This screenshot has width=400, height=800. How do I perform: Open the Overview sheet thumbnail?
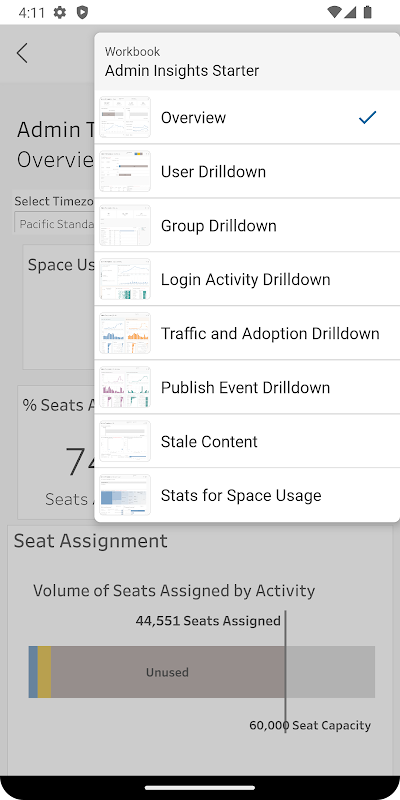coord(125,117)
